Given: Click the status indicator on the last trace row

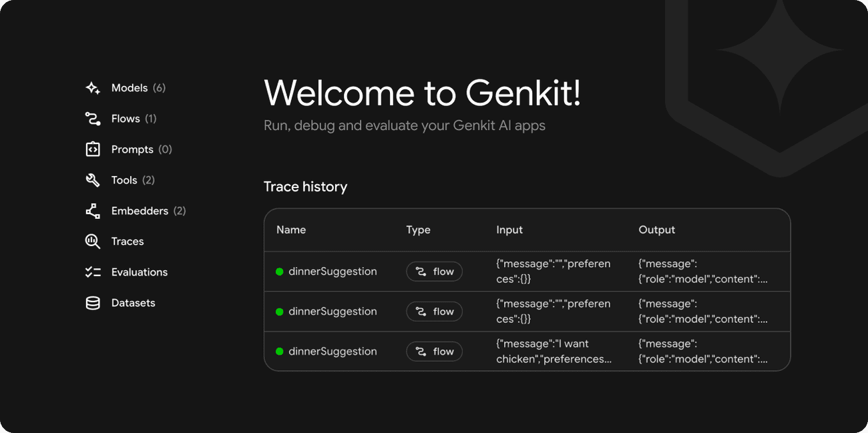Looking at the screenshot, I should pos(279,352).
